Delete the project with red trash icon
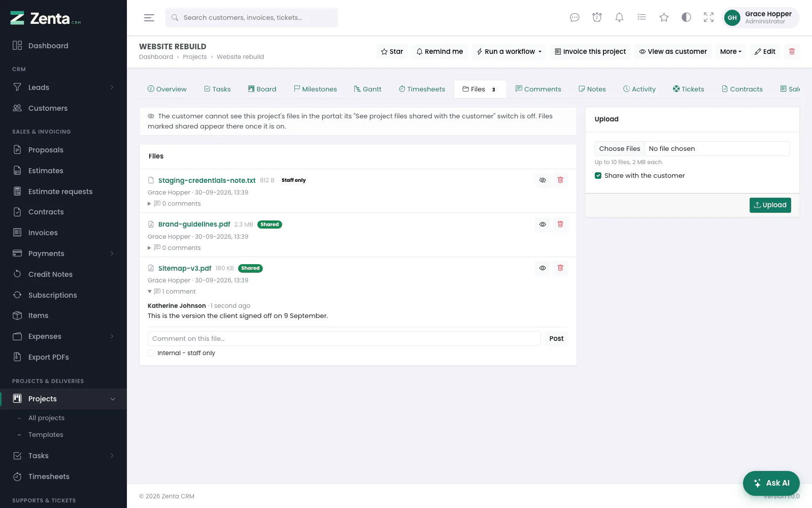Viewport: 812px width, 508px height. 792,51
